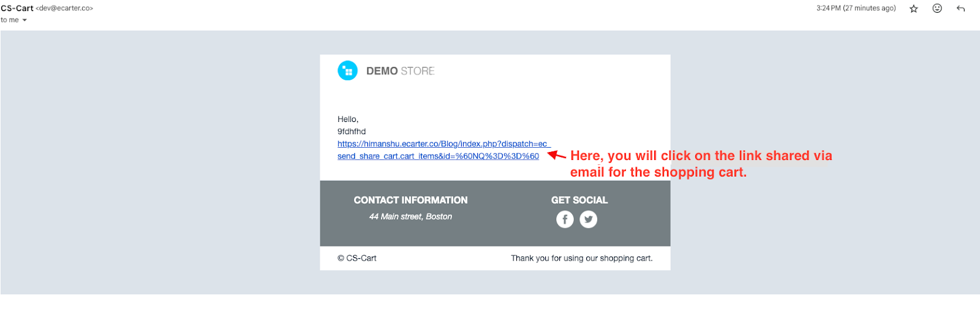
Task: Click the 3:24 PM timestamp
Action: 856,9
